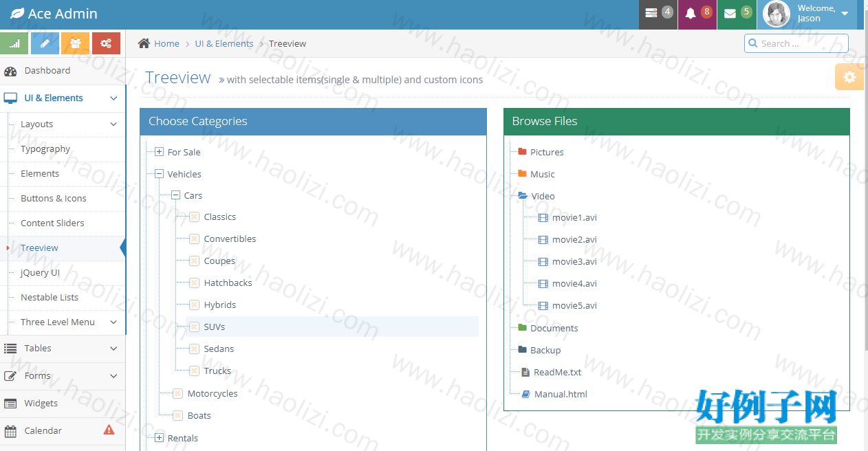Viewport: 868px width, 451px height.
Task: Open the Welcome Jason user dropdown
Action: pyautogui.click(x=807, y=14)
